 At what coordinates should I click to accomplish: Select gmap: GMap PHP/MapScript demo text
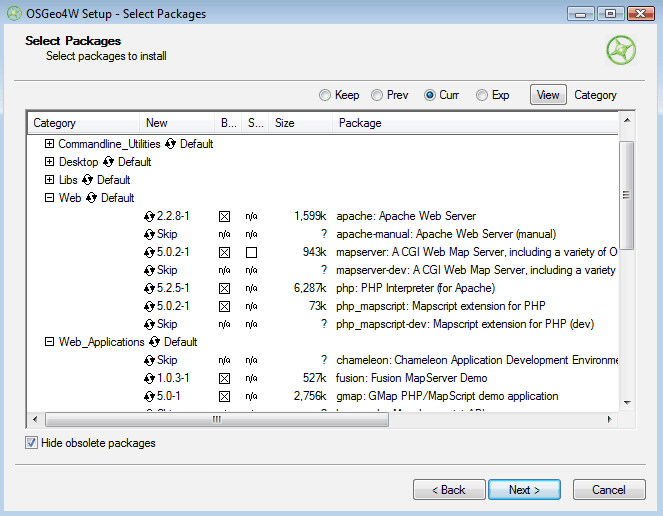click(447, 396)
